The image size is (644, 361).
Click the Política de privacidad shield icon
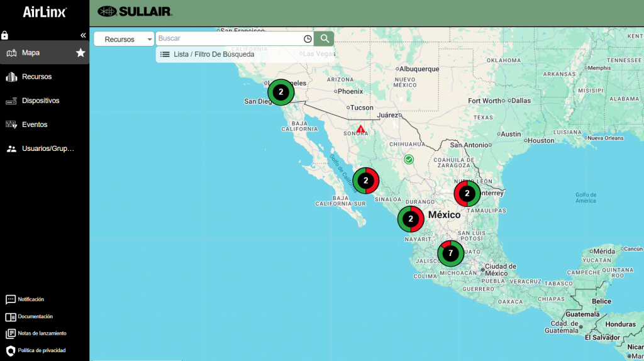pos(10,350)
